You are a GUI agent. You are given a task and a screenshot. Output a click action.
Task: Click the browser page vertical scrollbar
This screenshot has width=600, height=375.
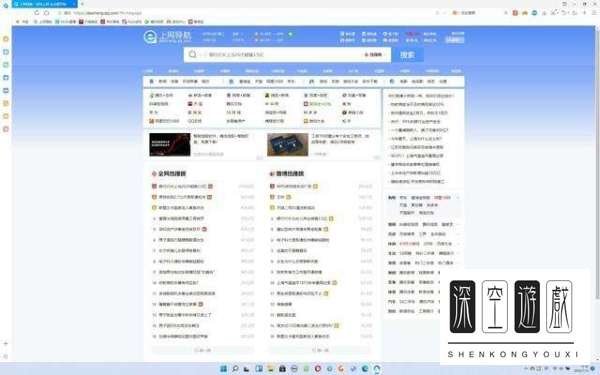pyautogui.click(x=597, y=165)
